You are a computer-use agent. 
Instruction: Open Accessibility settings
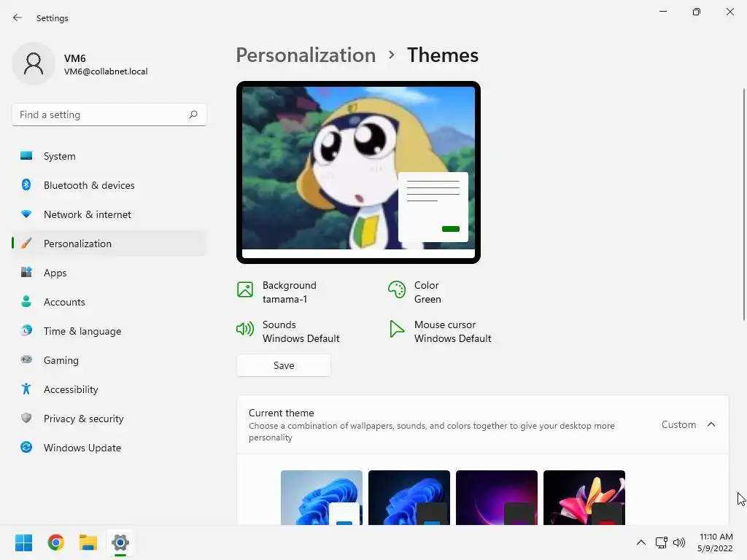(x=109, y=389)
